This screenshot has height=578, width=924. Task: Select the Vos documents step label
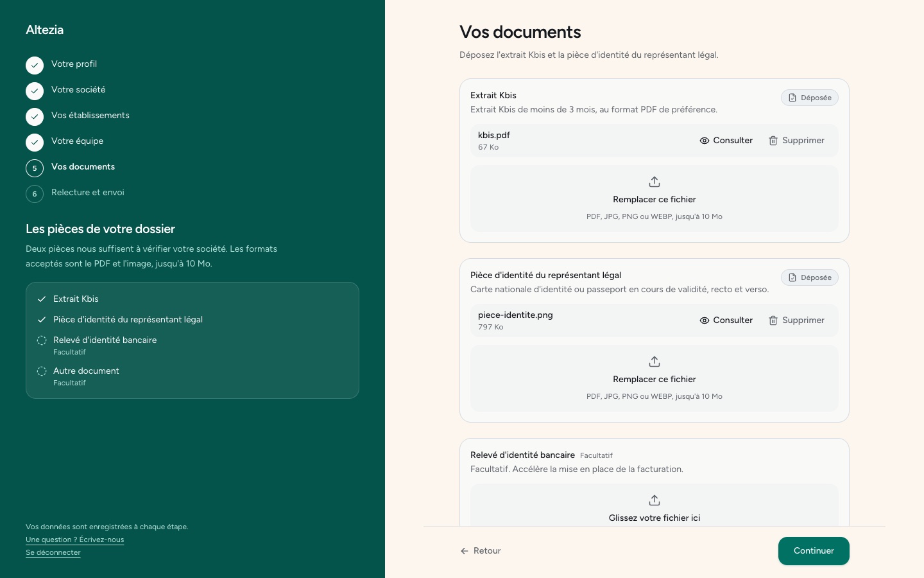[x=83, y=167]
